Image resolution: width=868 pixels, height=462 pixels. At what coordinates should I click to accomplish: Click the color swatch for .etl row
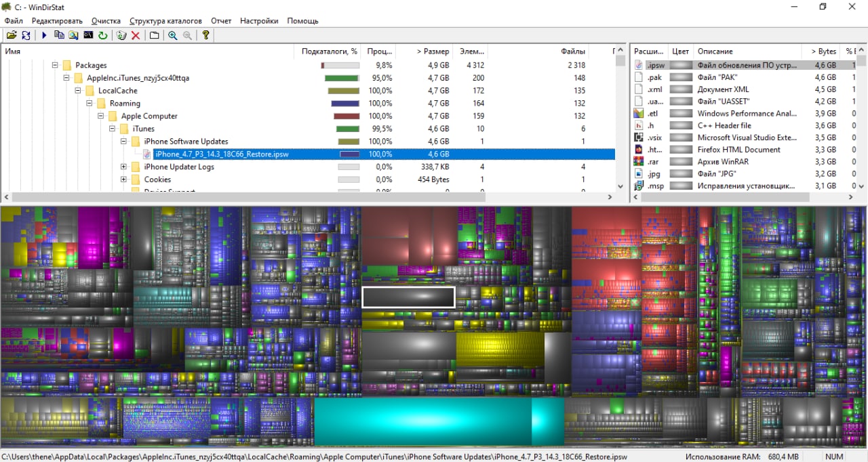tap(680, 114)
